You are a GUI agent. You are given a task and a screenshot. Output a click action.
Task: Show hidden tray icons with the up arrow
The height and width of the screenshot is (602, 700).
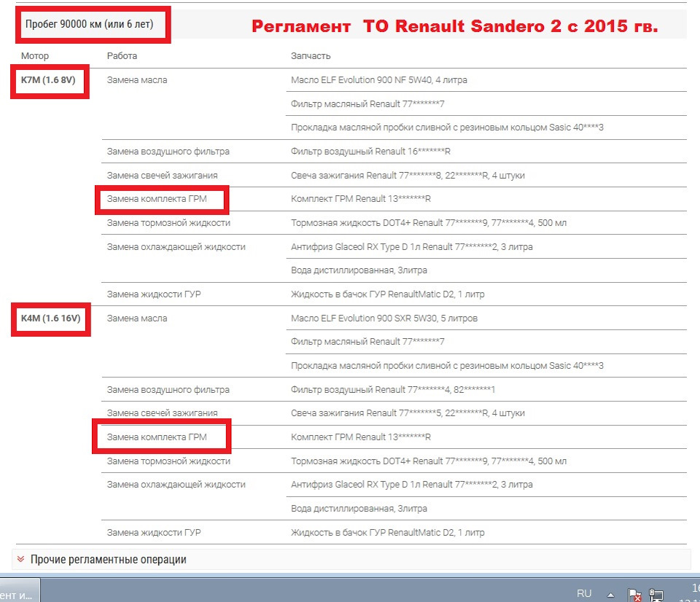pyautogui.click(x=610, y=595)
